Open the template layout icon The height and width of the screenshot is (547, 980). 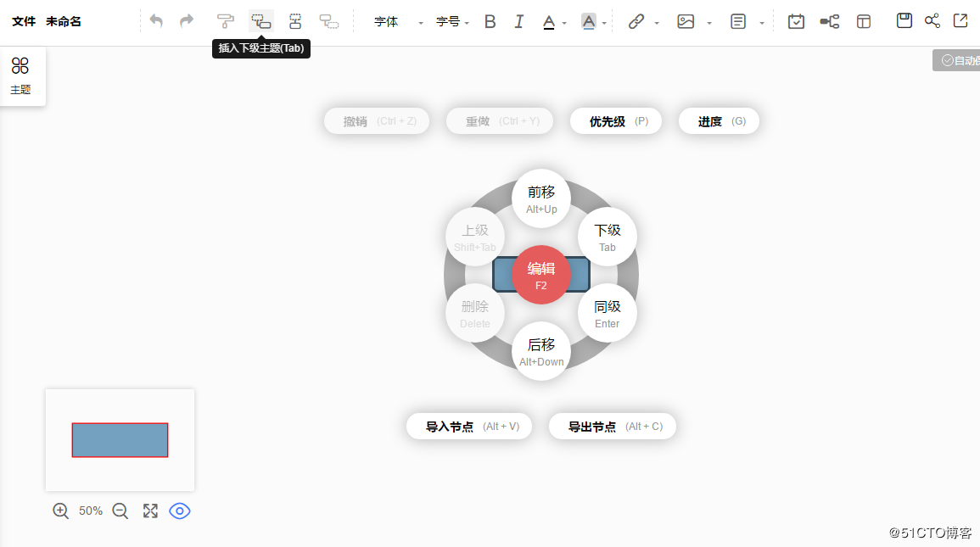point(864,21)
